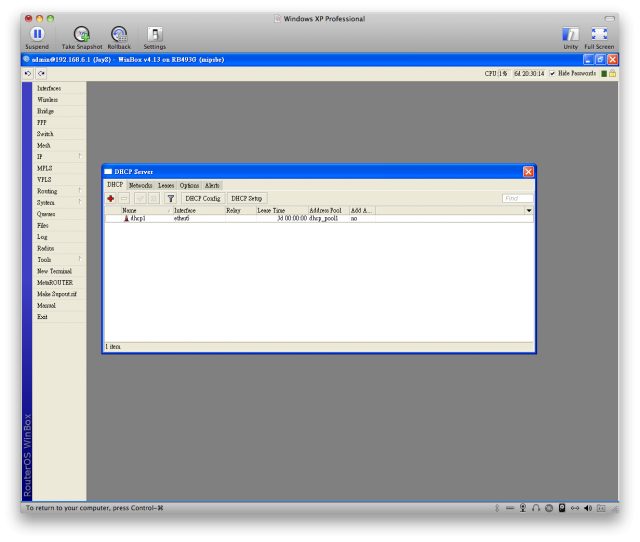This screenshot has width=640, height=542.
Task: Open PPP menu
Action: pyautogui.click(x=59, y=122)
